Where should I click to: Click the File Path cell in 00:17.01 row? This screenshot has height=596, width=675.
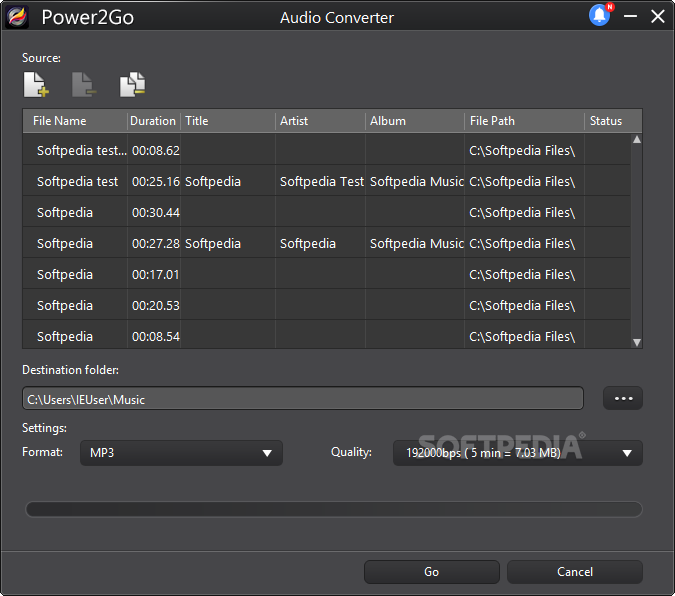coord(524,274)
